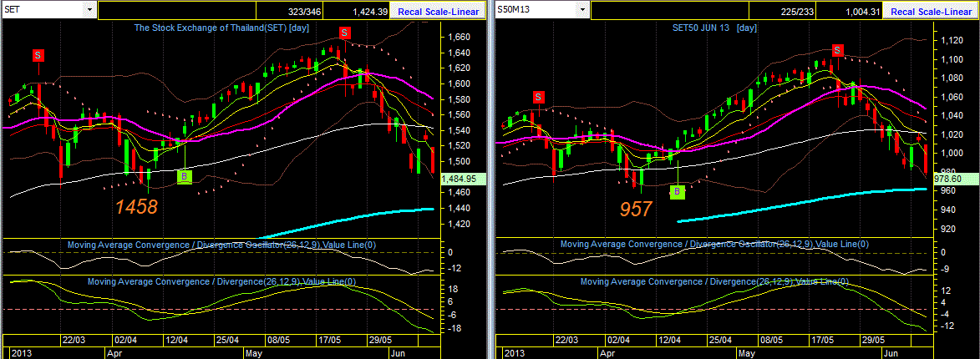Click the Apr month label on SET chart
The width and height of the screenshot is (980, 359).
[x=114, y=353]
